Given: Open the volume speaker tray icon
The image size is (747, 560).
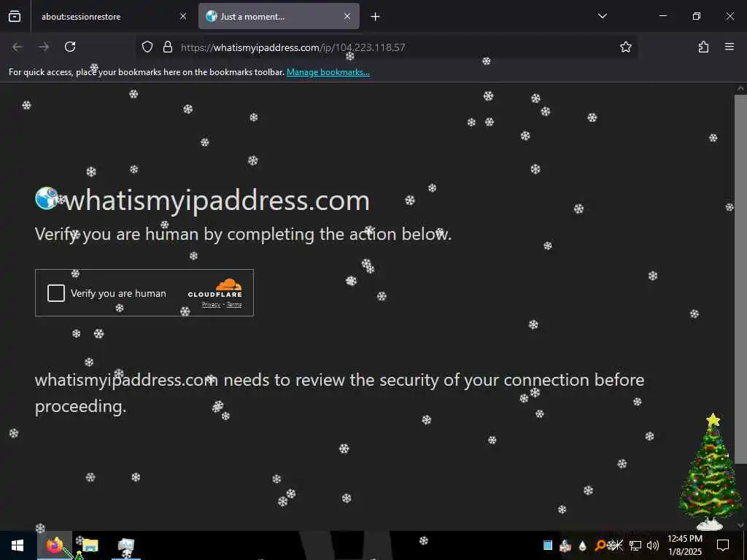Looking at the screenshot, I should point(653,545).
